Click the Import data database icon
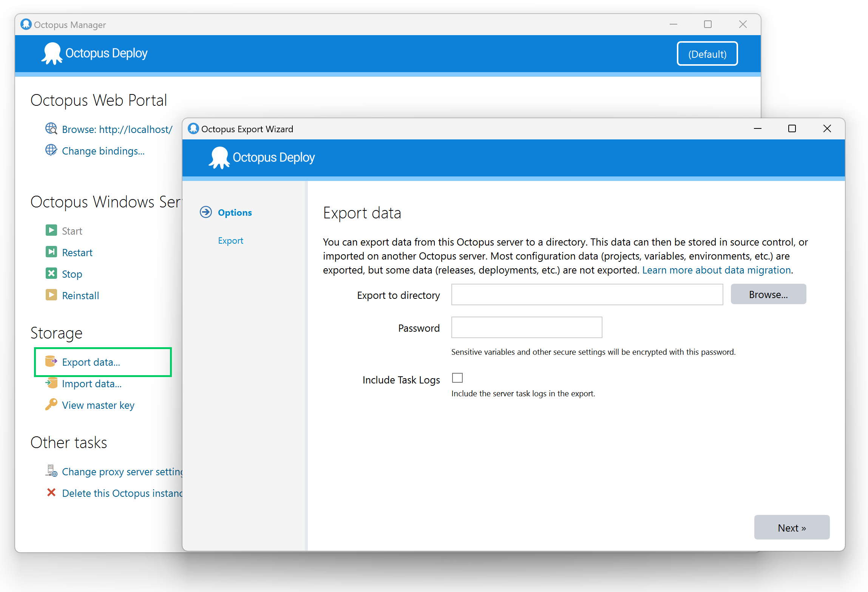This screenshot has height=592, width=868. pyautogui.click(x=51, y=383)
